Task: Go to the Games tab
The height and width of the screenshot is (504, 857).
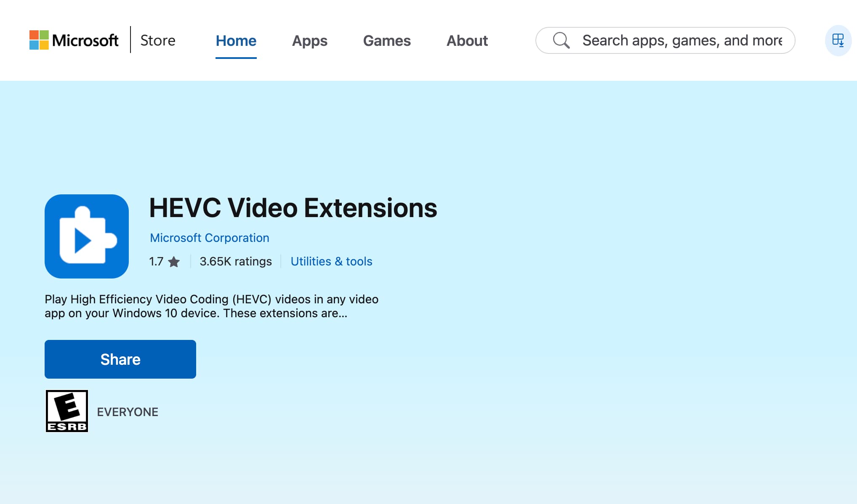Action: click(386, 40)
